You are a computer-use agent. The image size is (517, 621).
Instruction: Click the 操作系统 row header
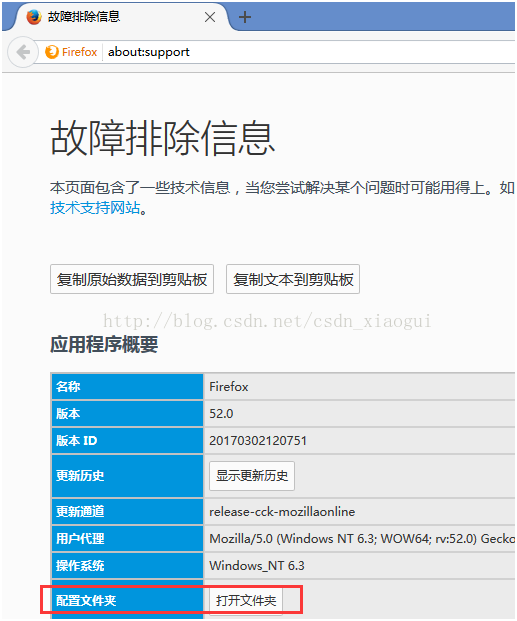[x=127, y=565]
